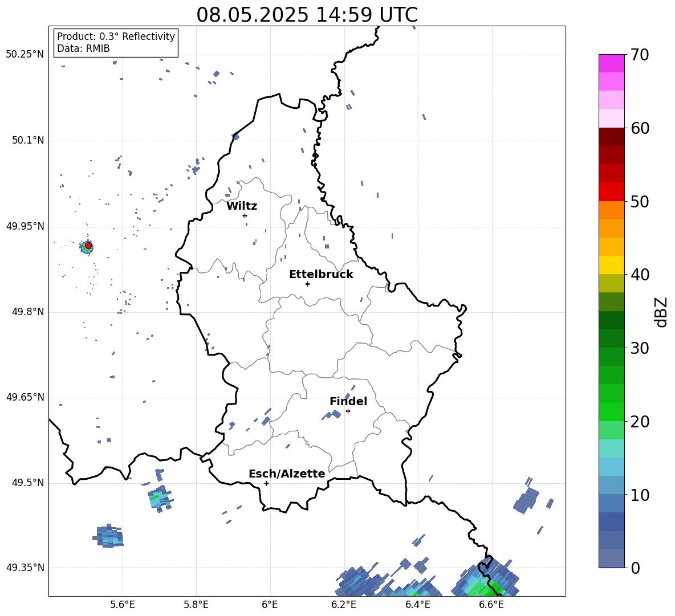The image size is (675, 616).
Task: Click the dBZ colorbar axis label
Action: point(662,312)
